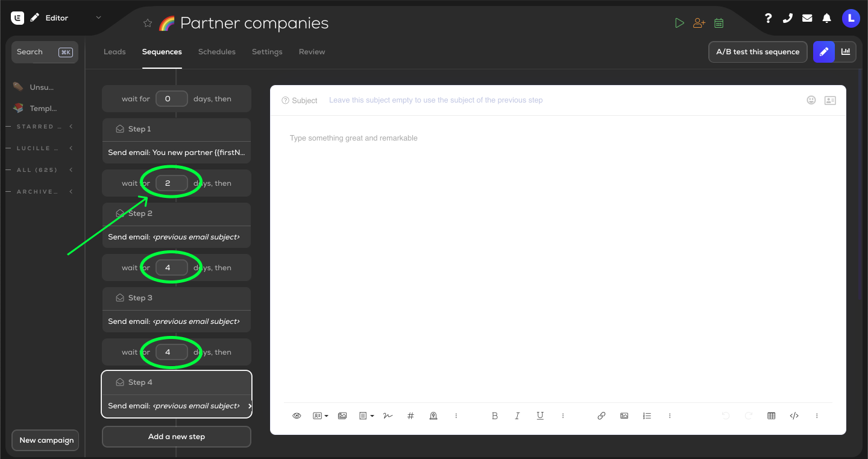Click the wait days field showing 2
The height and width of the screenshot is (459, 868).
[171, 183]
